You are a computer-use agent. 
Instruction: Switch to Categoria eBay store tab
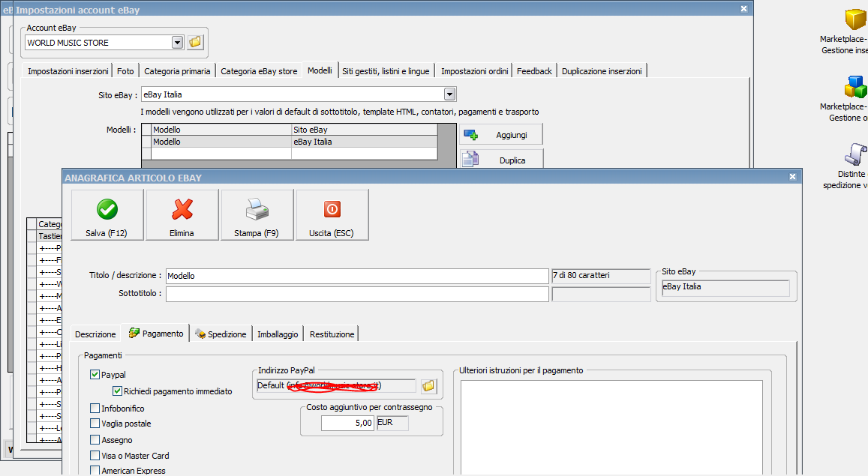(259, 71)
